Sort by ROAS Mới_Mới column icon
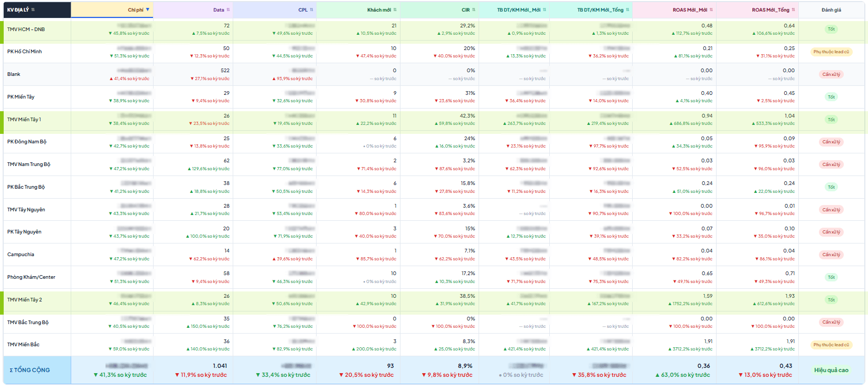This screenshot has height=390, width=868. point(711,10)
